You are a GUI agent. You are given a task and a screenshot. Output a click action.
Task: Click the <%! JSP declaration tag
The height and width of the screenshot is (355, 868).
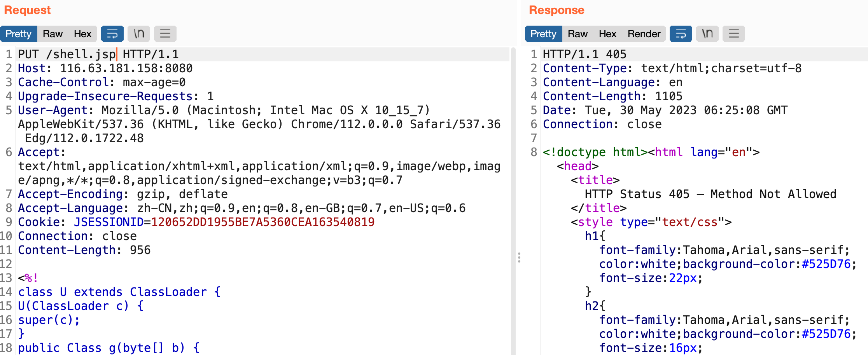pos(28,278)
